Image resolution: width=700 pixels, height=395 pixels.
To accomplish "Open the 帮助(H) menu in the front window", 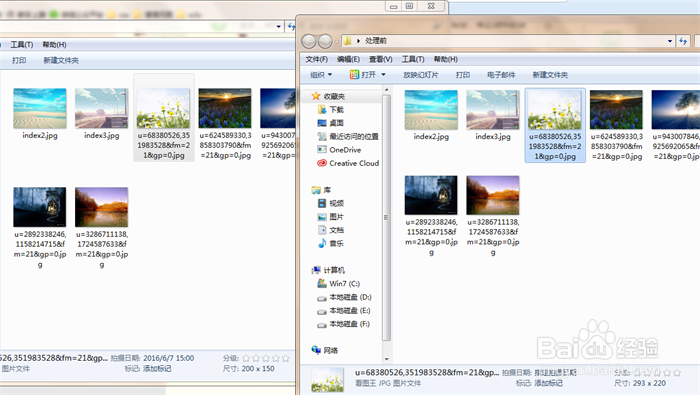I will pyautogui.click(x=446, y=59).
